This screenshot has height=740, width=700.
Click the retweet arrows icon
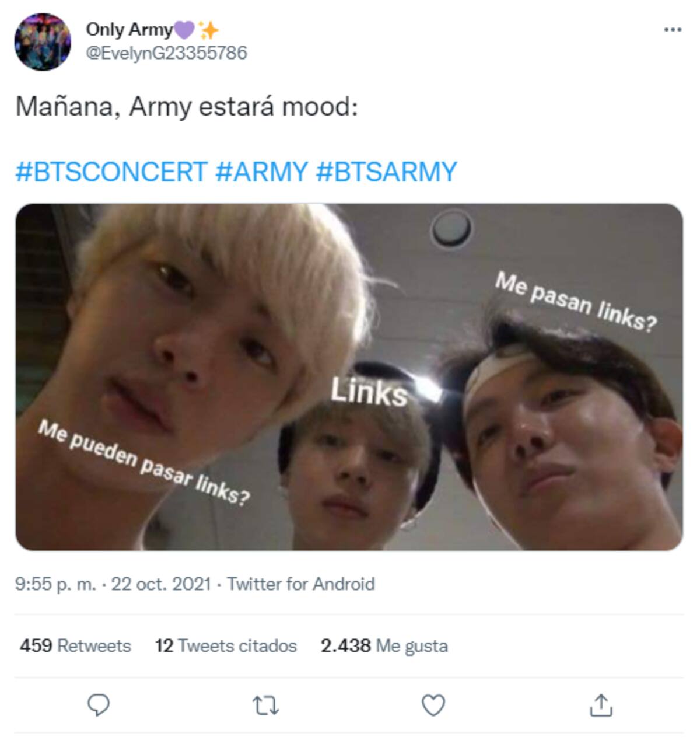(x=266, y=706)
